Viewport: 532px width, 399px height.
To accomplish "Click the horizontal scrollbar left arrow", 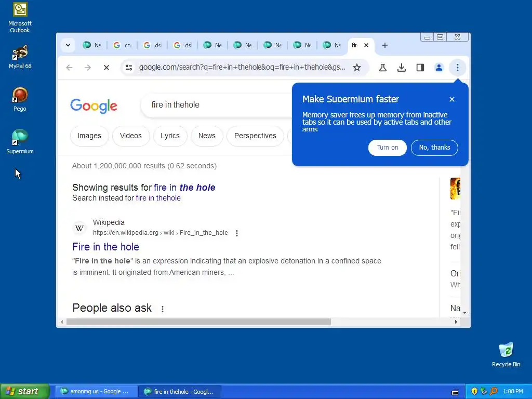I will point(62,322).
